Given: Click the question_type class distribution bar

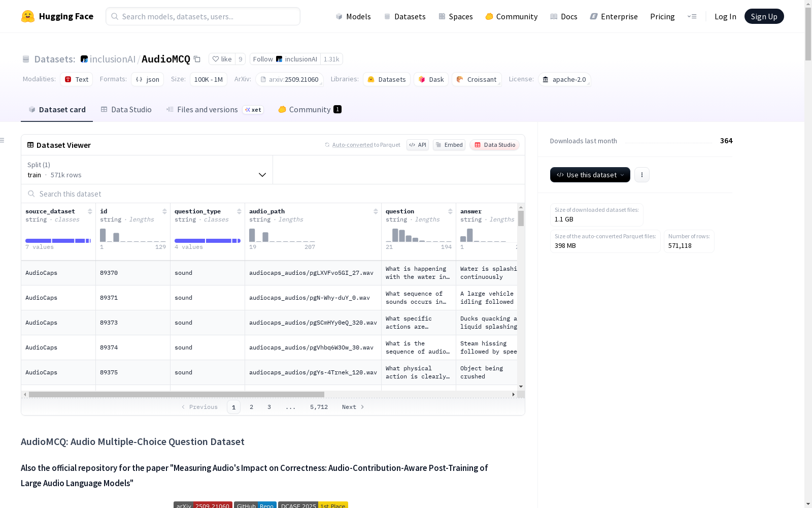Looking at the screenshot, I should pyautogui.click(x=208, y=241).
